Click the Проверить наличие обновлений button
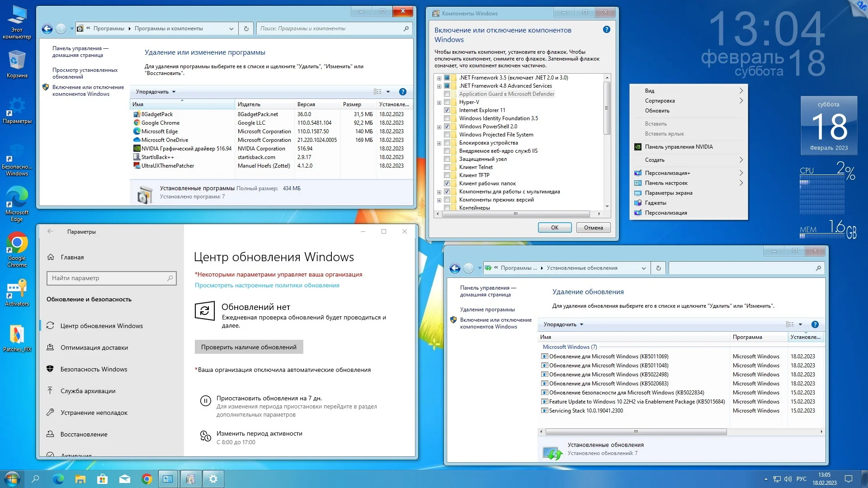Image resolution: width=868 pixels, height=488 pixels. (249, 347)
